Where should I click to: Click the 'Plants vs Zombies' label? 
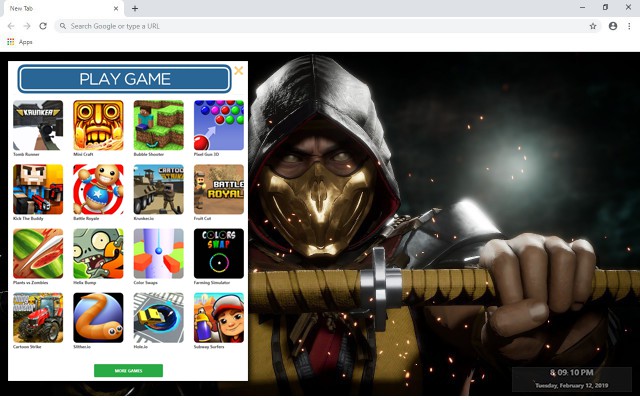click(x=31, y=282)
